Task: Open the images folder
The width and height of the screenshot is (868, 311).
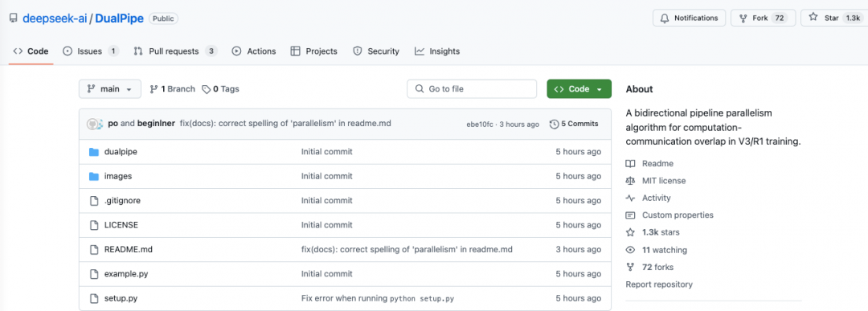Action: 118,176
